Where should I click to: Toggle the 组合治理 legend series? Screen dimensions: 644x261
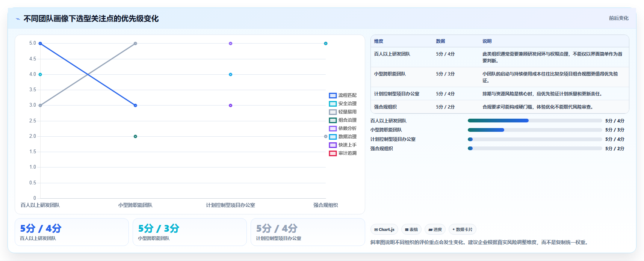point(343,120)
